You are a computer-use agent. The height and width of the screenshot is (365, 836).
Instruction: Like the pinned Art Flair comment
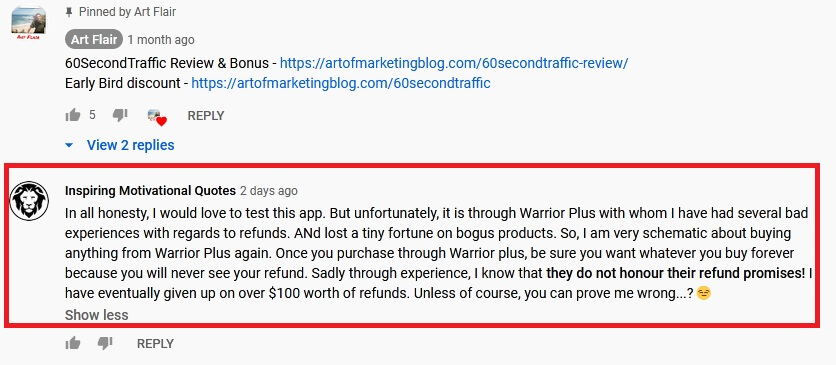point(73,115)
